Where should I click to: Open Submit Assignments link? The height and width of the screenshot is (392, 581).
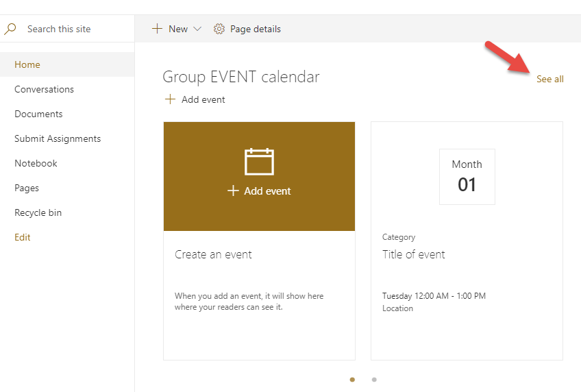coord(58,138)
